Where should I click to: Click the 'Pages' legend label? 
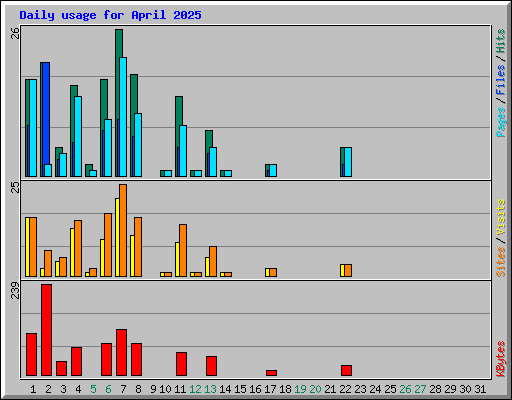[x=500, y=122]
